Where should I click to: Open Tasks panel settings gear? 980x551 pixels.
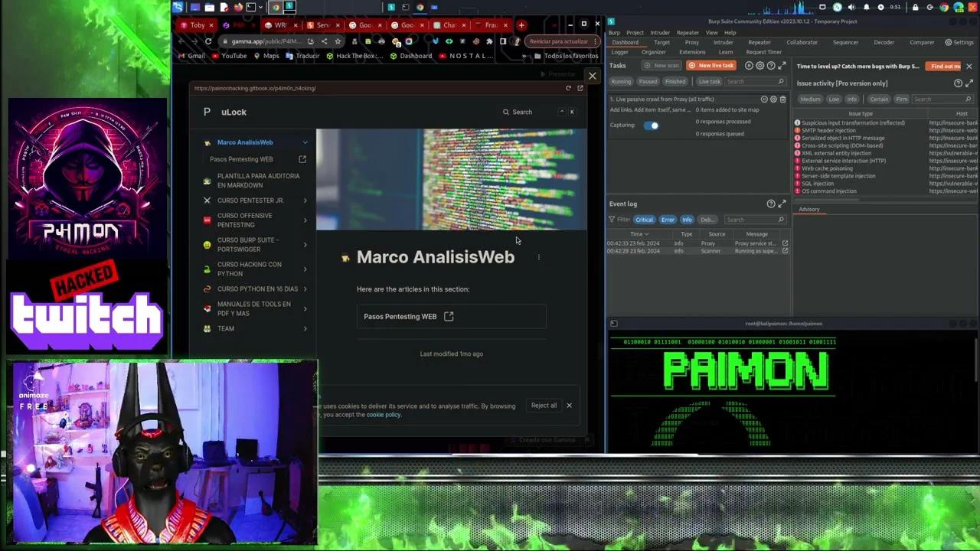[760, 66]
